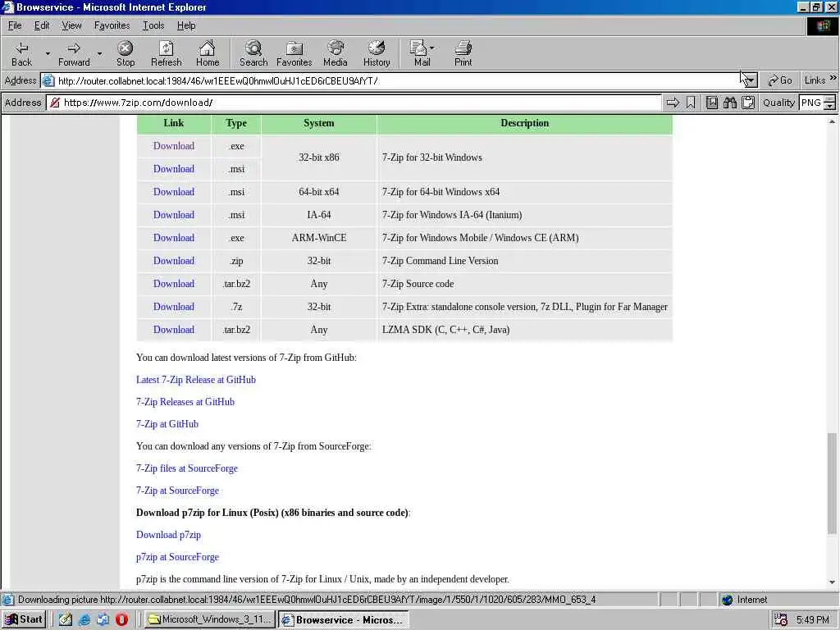Stop page loading with Stop button
The image size is (840, 630).
click(126, 53)
